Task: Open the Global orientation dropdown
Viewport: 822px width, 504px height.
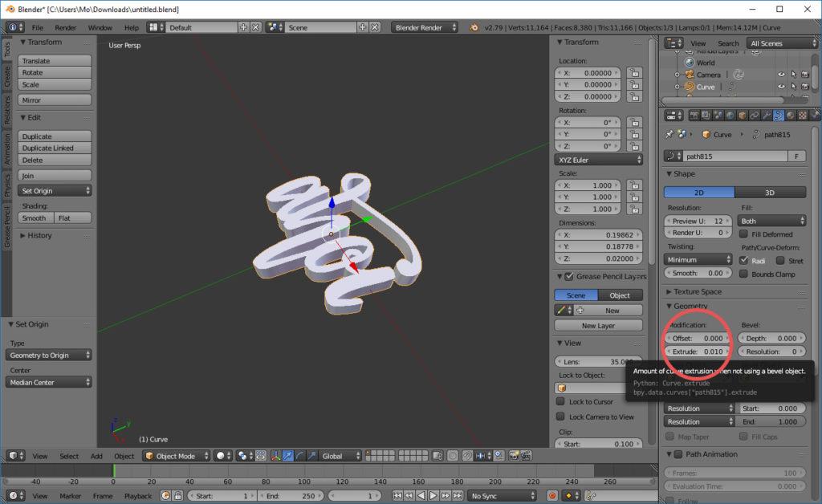Action: [x=340, y=456]
